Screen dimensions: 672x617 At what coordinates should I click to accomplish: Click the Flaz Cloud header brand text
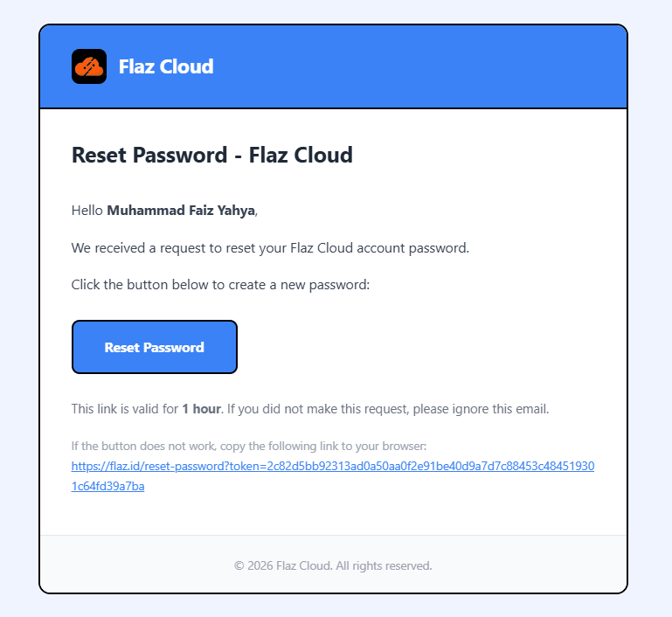166,66
